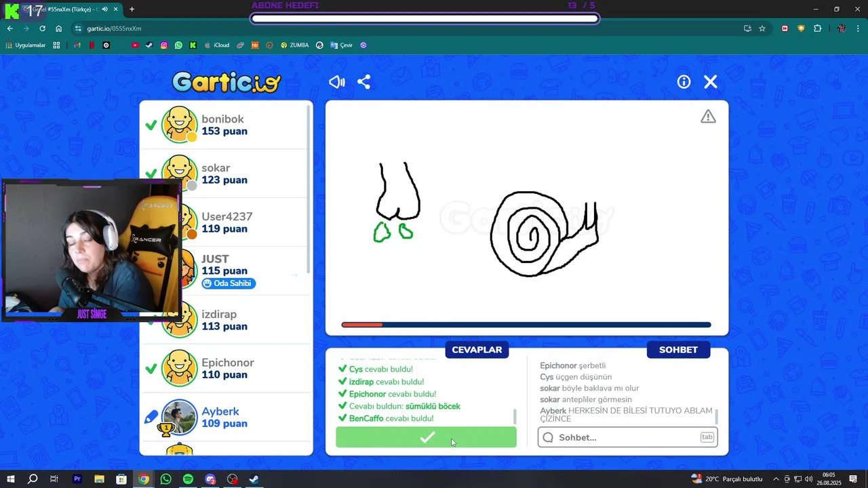Screen dimensions: 868x488
Task: Click 'sokar antepliler görmesin' chat message
Action: click(x=586, y=399)
